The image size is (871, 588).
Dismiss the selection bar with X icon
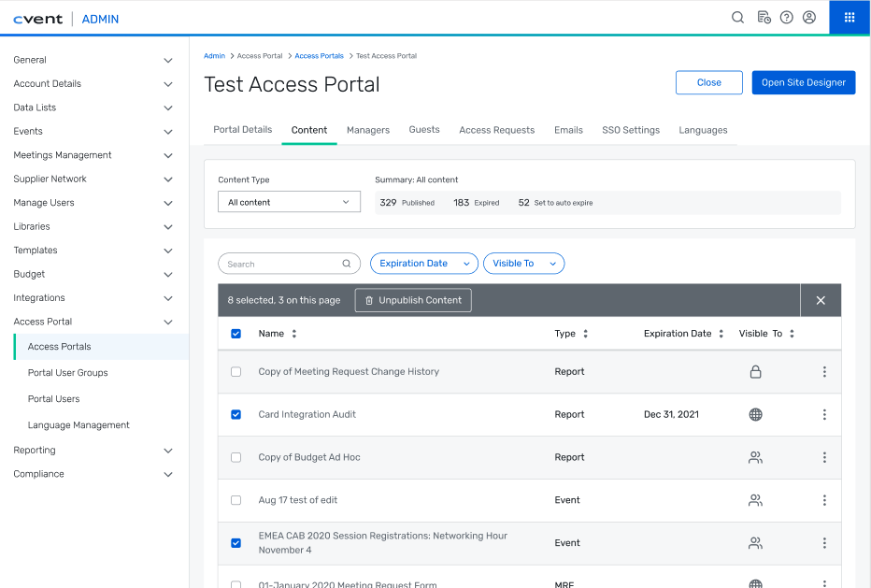pyautogui.click(x=821, y=300)
